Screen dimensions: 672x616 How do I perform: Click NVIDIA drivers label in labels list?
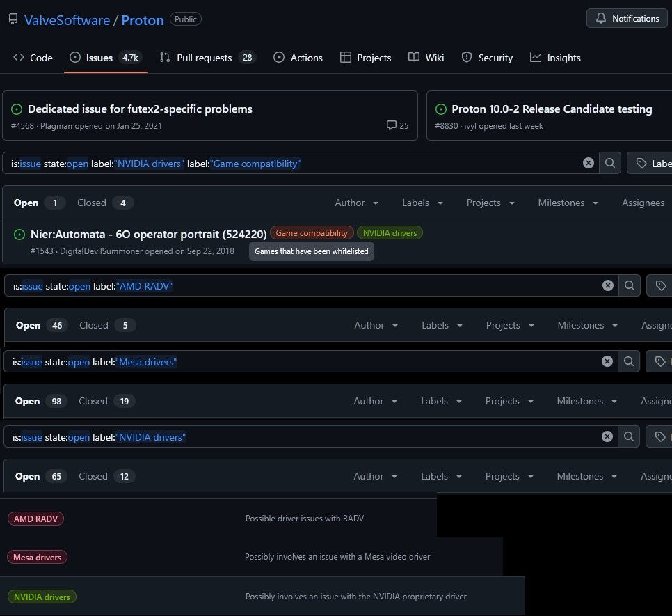coord(42,597)
